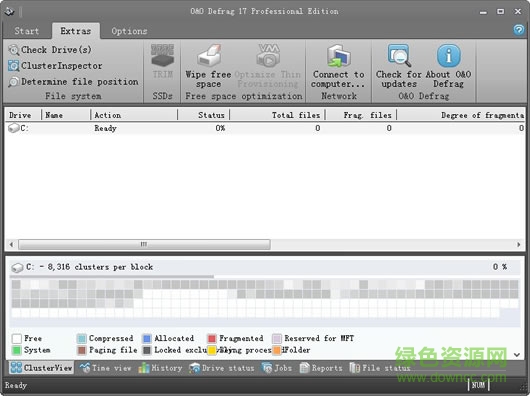Sort by Total files column
Viewport: 530px width, 396px height.
[277, 115]
